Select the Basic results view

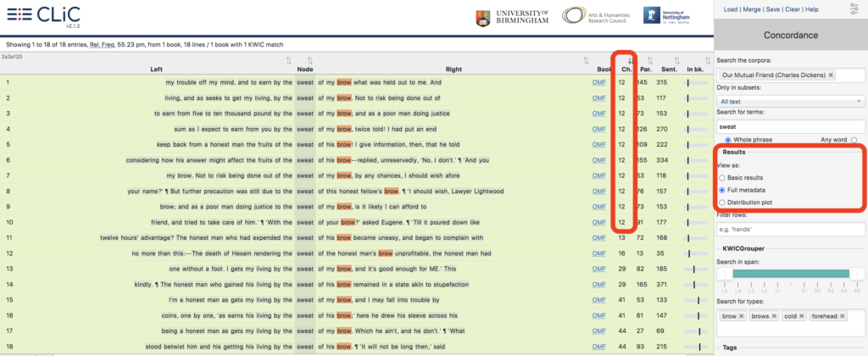[722, 177]
